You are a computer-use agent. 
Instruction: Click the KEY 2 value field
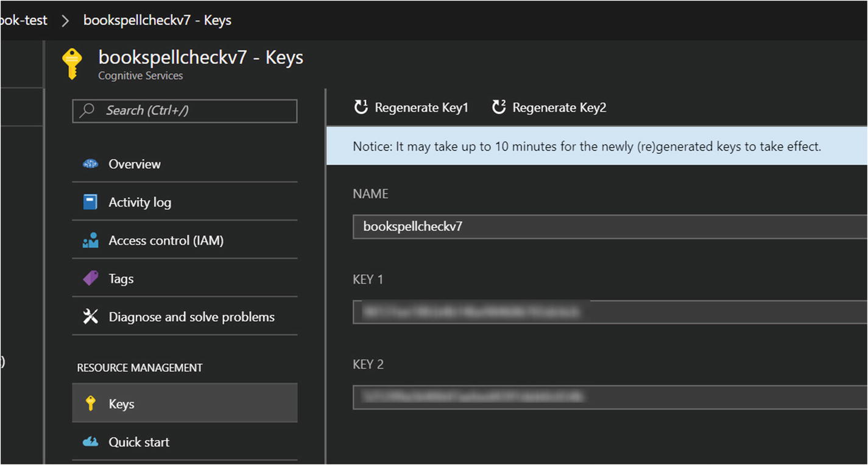(x=609, y=397)
